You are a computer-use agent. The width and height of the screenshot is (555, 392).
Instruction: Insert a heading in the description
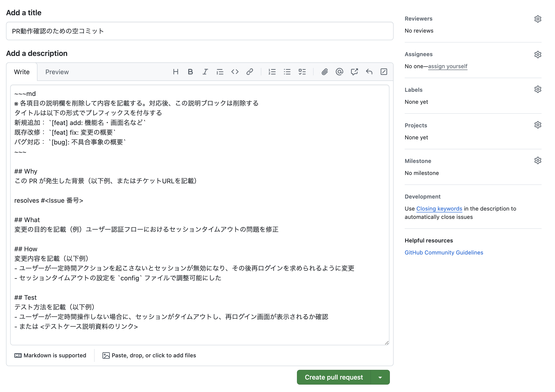pyautogui.click(x=176, y=71)
